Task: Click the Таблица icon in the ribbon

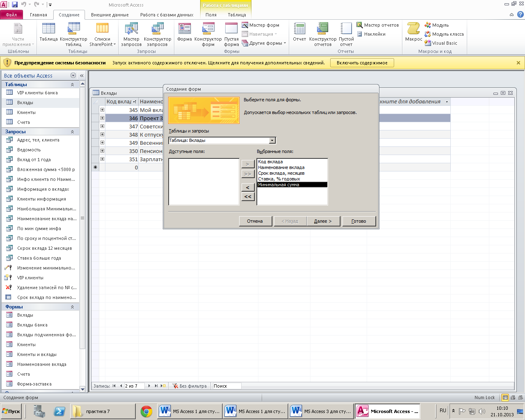Action: coord(48,32)
